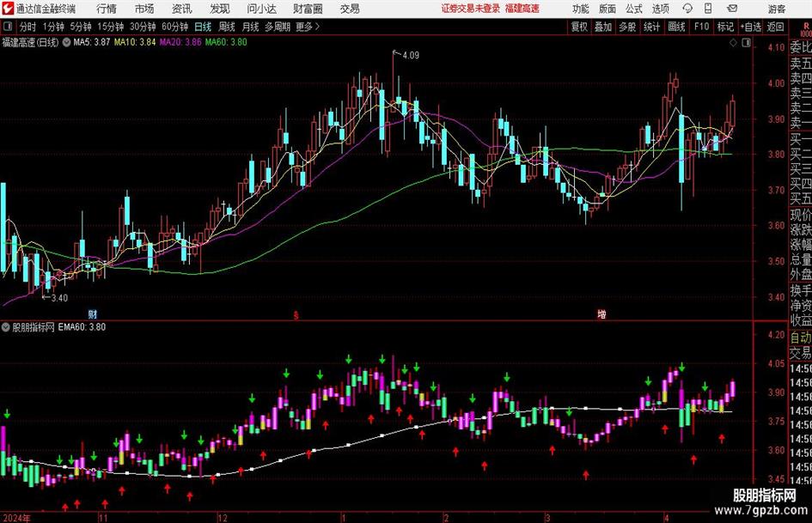
Task: Click the 多股 toolbar button
Action: click(627, 27)
